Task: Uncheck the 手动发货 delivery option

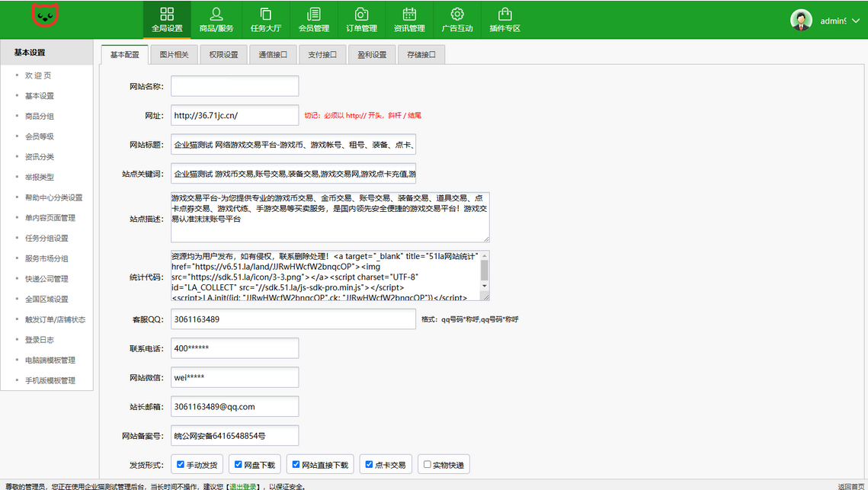Action: pyautogui.click(x=181, y=463)
